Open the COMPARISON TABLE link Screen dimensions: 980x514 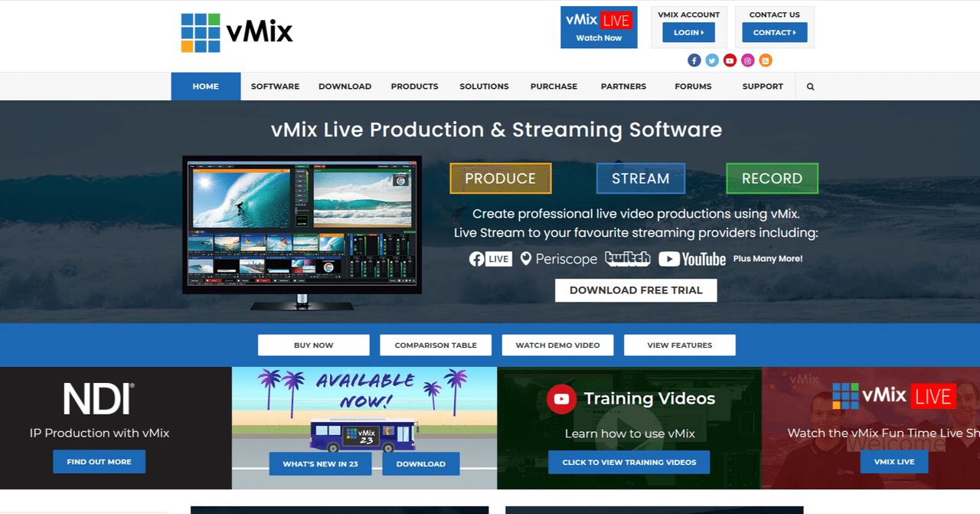[x=435, y=345]
